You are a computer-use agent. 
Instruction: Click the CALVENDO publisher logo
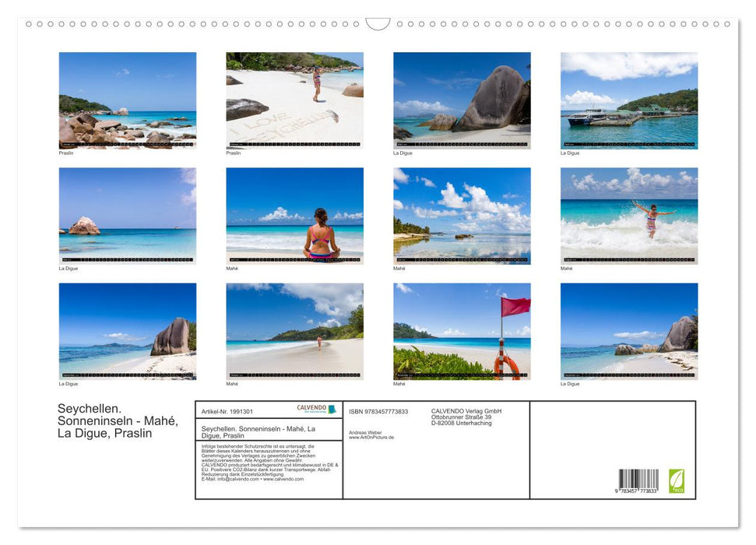[315, 408]
